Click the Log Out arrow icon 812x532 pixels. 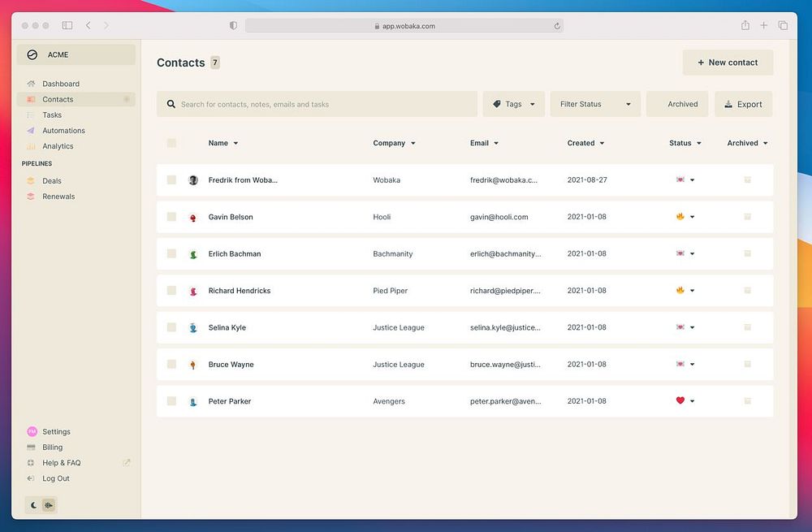[x=31, y=478]
